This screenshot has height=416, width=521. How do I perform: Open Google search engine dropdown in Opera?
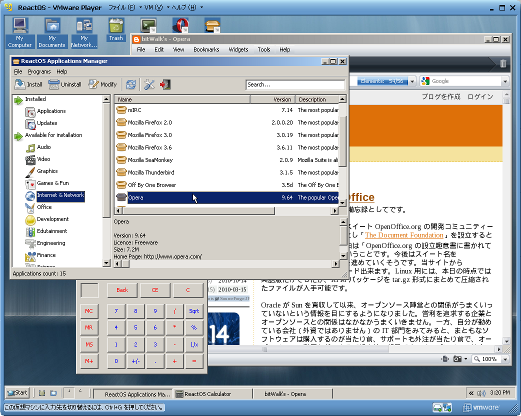[505, 81]
